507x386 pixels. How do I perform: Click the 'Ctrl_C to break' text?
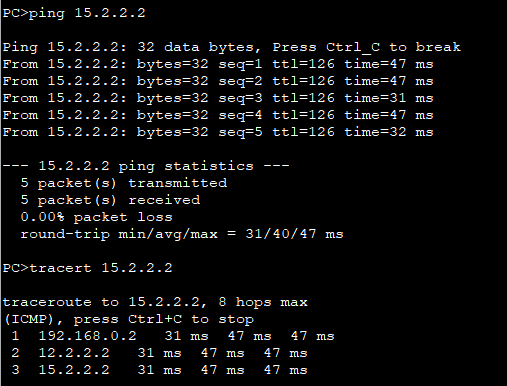point(393,47)
